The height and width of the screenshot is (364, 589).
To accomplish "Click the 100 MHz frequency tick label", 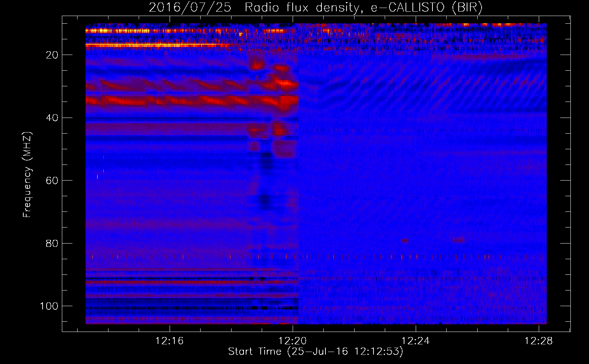I will click(x=49, y=306).
